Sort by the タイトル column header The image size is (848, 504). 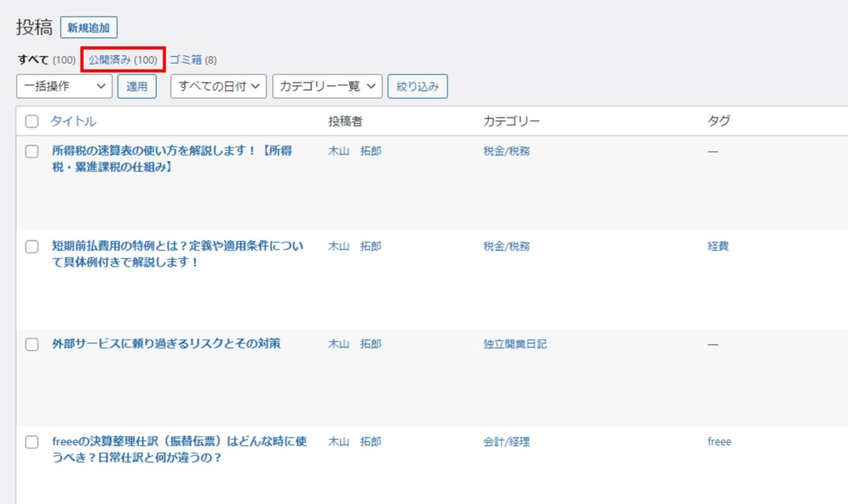pos(74,121)
